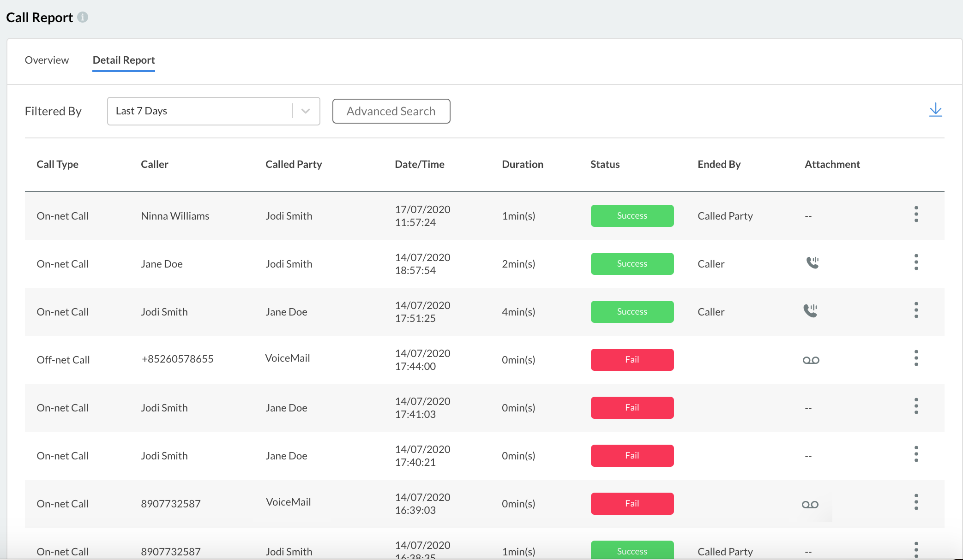Click the Call Type column header
Image resolution: width=963 pixels, height=560 pixels.
click(x=57, y=164)
